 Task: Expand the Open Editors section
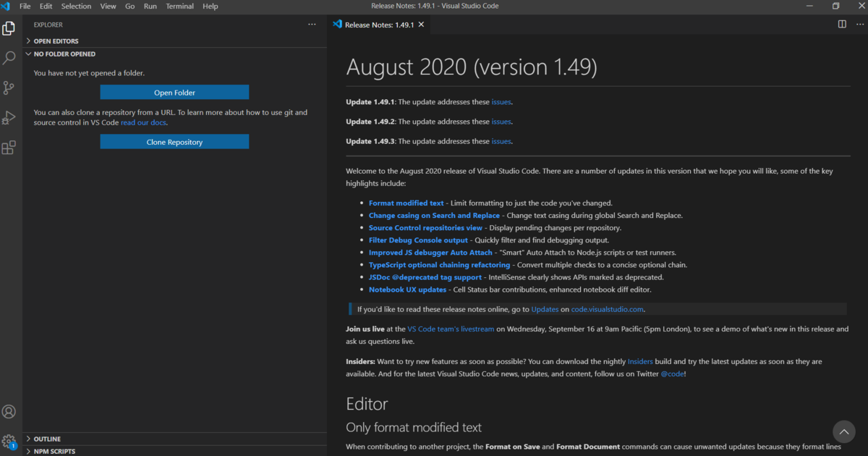[x=174, y=41]
